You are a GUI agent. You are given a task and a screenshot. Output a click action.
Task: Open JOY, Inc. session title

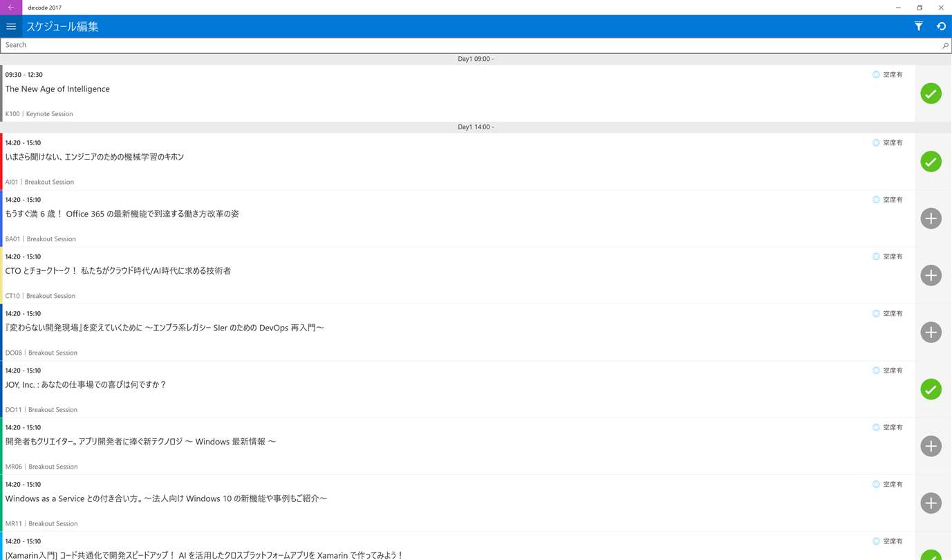[x=86, y=385]
